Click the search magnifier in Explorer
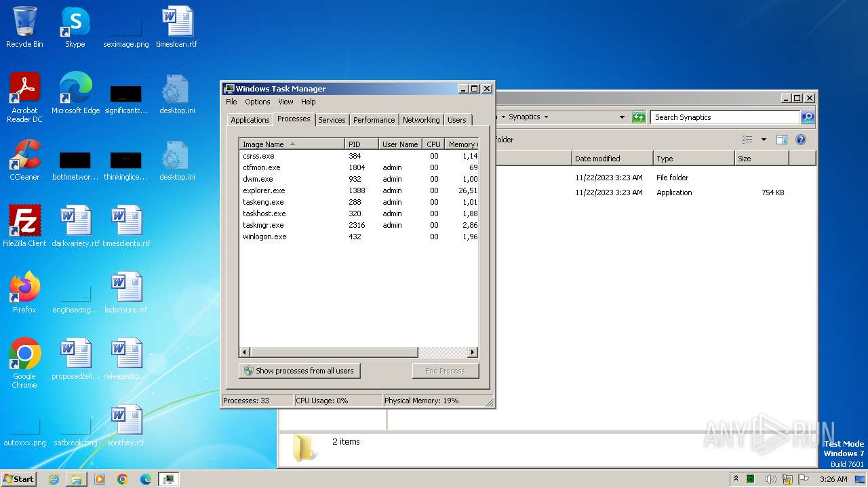 [807, 117]
